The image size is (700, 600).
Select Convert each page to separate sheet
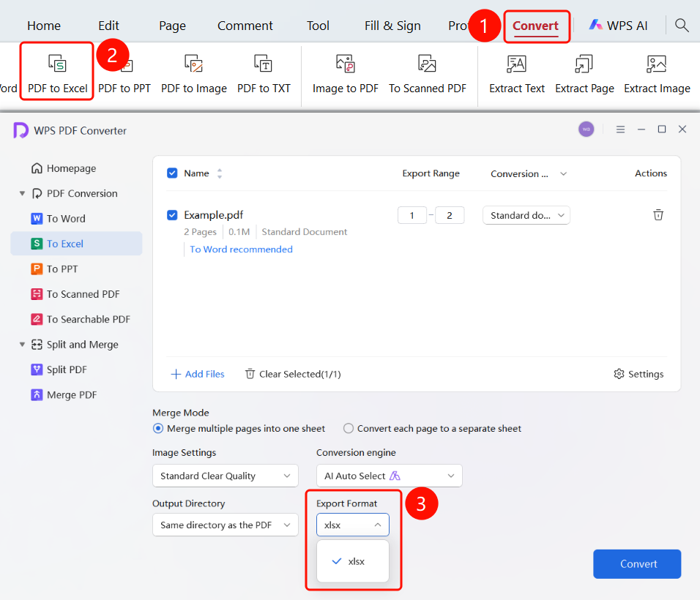click(432, 429)
